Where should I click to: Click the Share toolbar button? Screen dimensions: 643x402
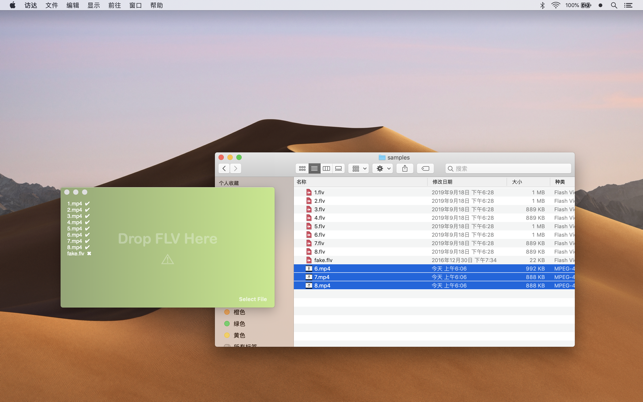coord(405,169)
